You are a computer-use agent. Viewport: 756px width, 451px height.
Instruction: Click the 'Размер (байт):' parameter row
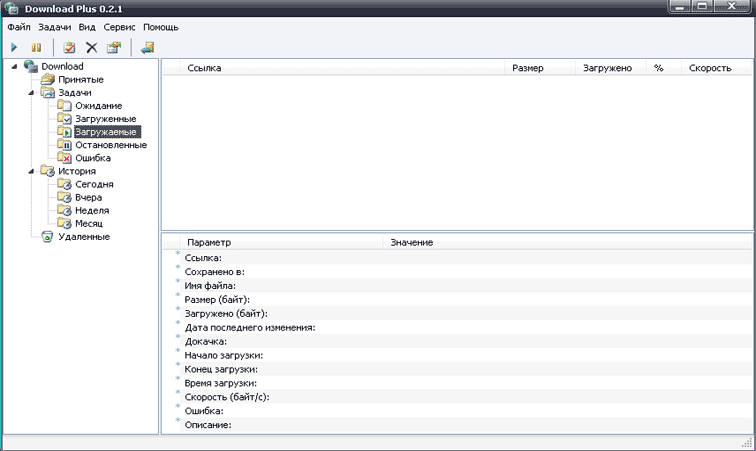pos(458,300)
